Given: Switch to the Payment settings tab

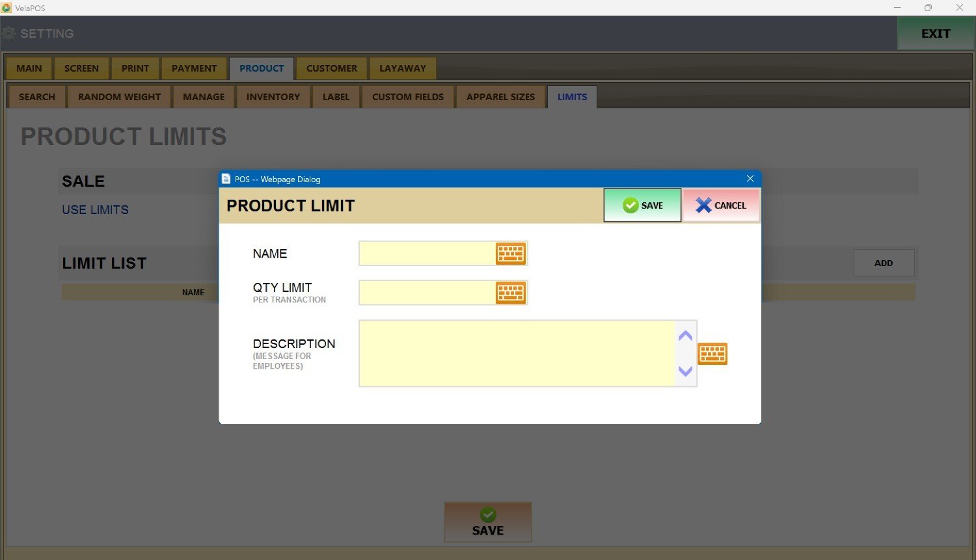Looking at the screenshot, I should coord(194,68).
